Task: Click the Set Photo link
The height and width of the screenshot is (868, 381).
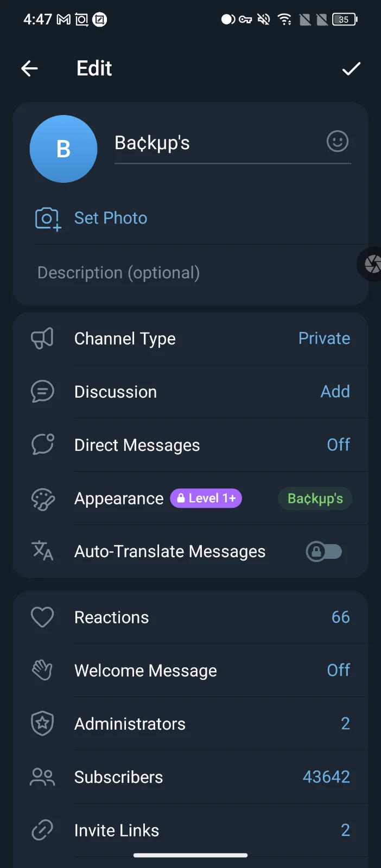Action: (111, 218)
